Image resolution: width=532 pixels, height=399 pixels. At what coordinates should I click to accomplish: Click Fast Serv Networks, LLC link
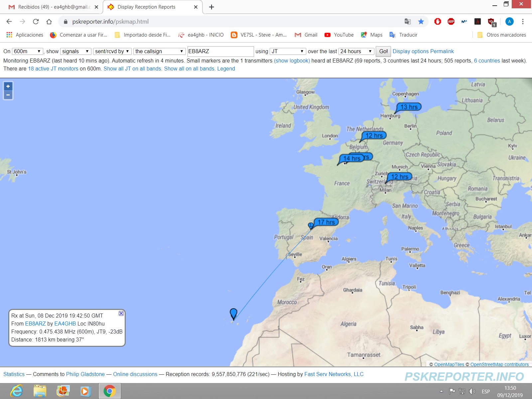coord(334,374)
